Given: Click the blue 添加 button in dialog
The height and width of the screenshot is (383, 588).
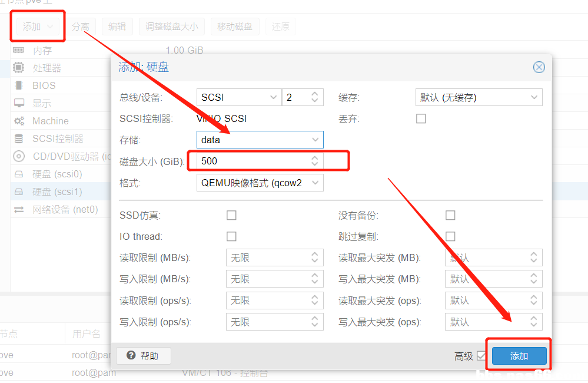Looking at the screenshot, I should coord(519,356).
